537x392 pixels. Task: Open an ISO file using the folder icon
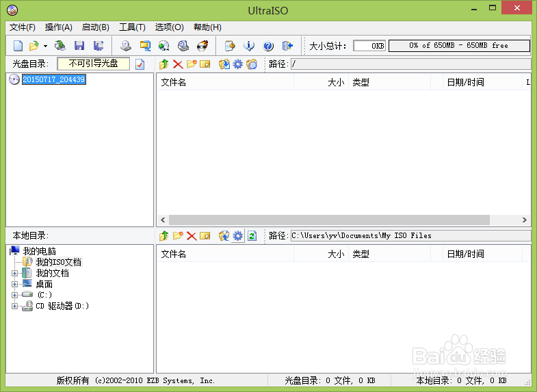[x=34, y=46]
